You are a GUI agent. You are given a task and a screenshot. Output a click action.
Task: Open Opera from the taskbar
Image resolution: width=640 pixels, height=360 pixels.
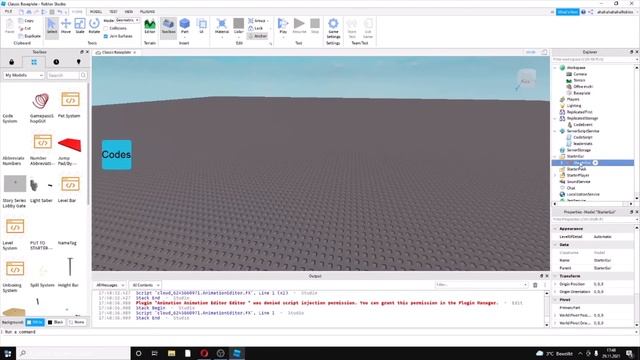(x=204, y=353)
